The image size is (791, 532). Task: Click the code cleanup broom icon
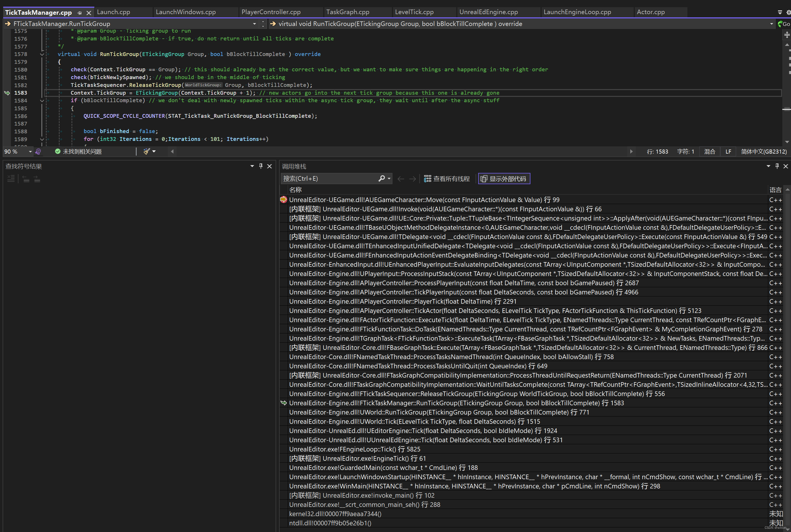147,152
